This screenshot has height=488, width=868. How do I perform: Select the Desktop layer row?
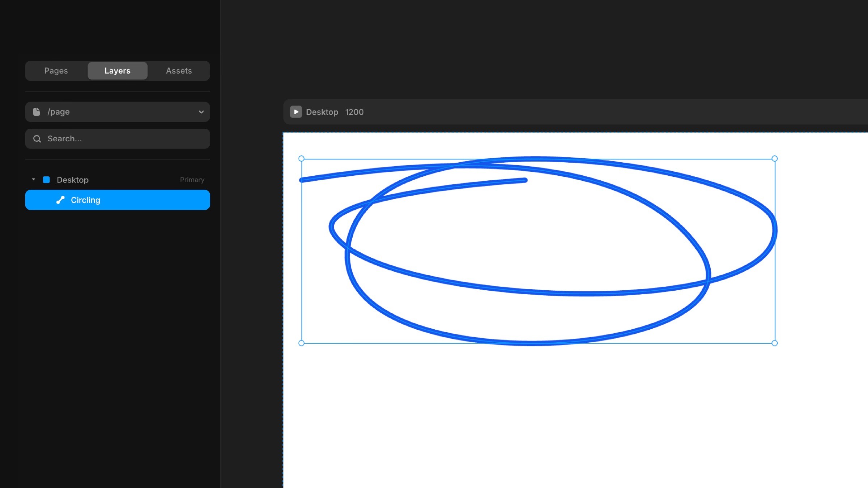(118, 180)
